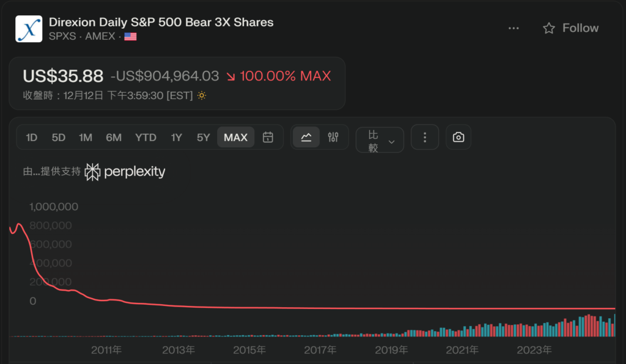Click the sun market-hours icon
Viewport: 626px width, 364px height.
(202, 96)
